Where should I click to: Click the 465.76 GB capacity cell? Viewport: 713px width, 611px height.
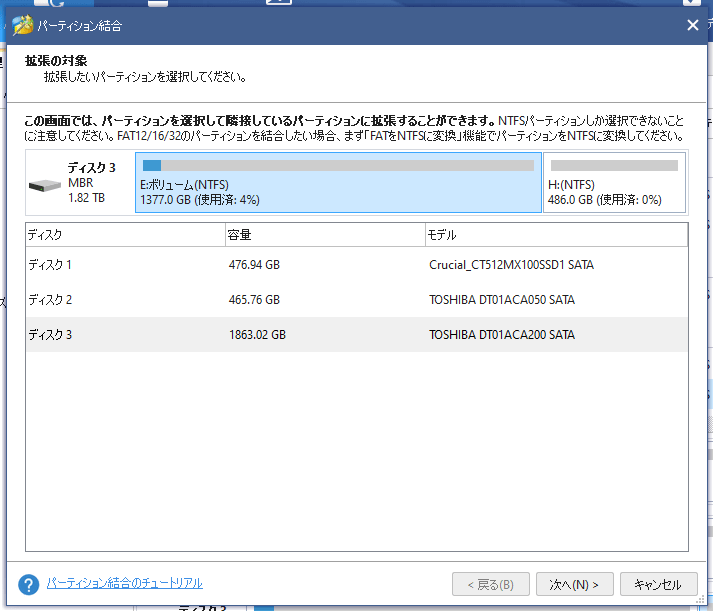coord(254,300)
